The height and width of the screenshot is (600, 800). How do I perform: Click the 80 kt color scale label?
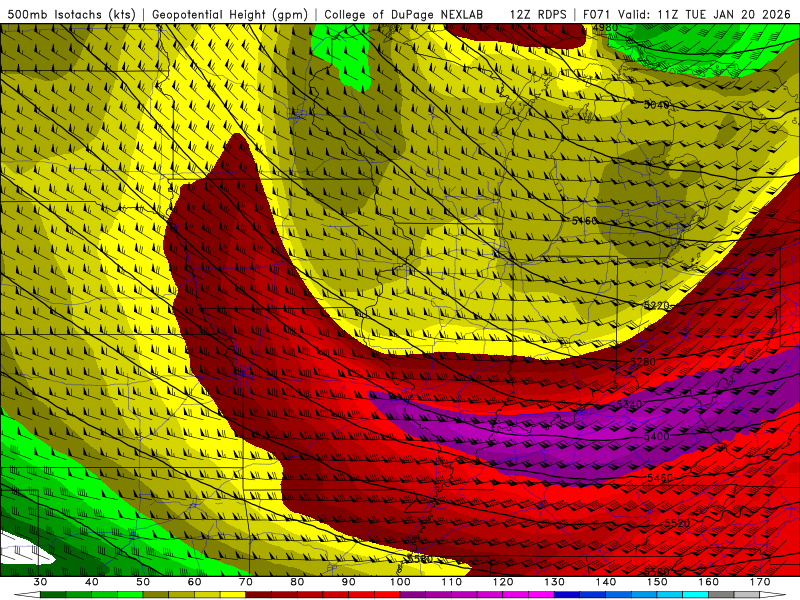(297, 582)
